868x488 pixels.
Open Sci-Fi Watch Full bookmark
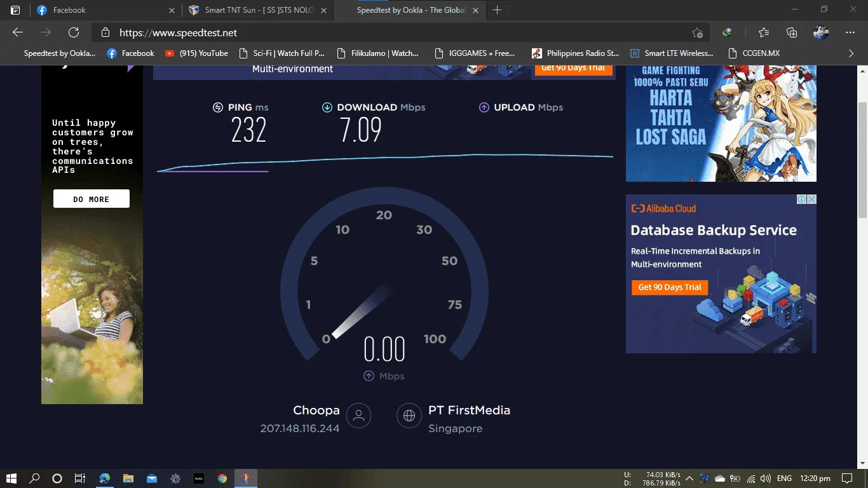(x=281, y=53)
